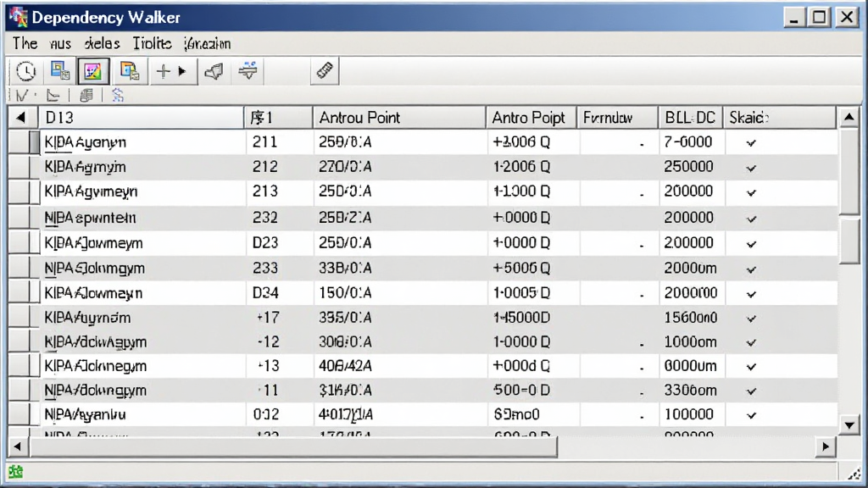Sort by the D13 column header
This screenshot has height=488, width=868.
coord(141,117)
